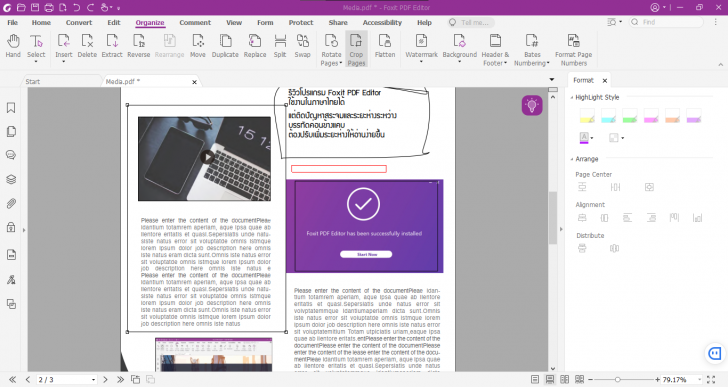Click the zoom slider handle

618,380
